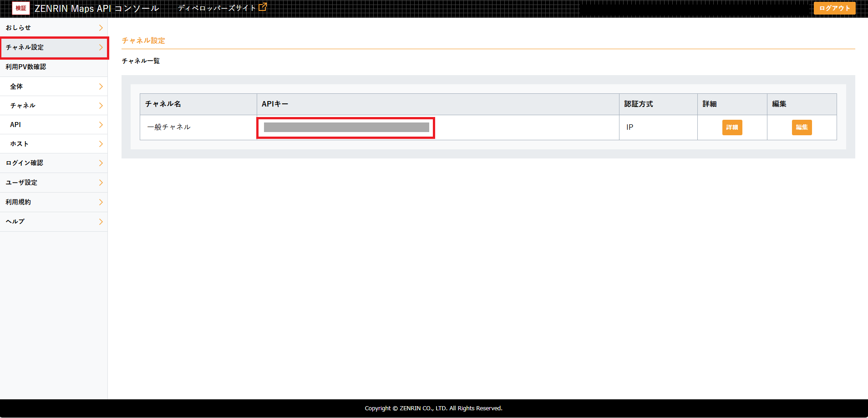Click the chevron next to ログイン確認

pyautogui.click(x=101, y=163)
